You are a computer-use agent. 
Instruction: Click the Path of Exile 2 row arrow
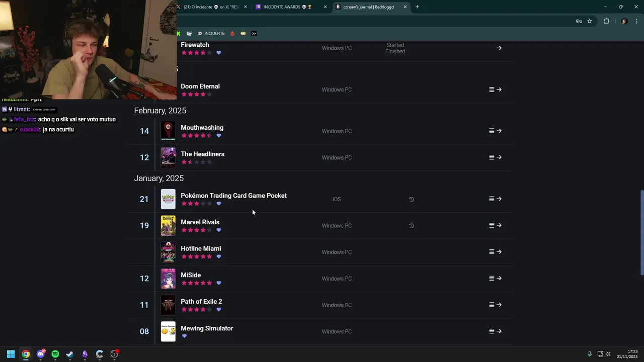click(x=499, y=305)
